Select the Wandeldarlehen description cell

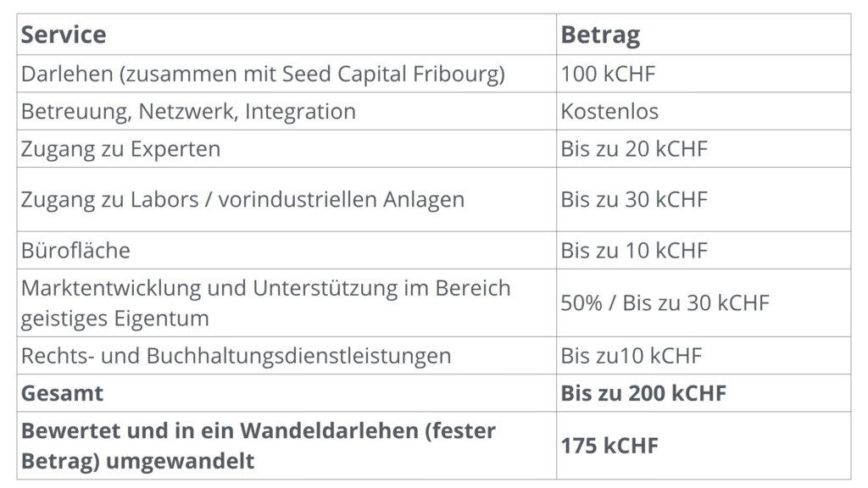(x=258, y=446)
